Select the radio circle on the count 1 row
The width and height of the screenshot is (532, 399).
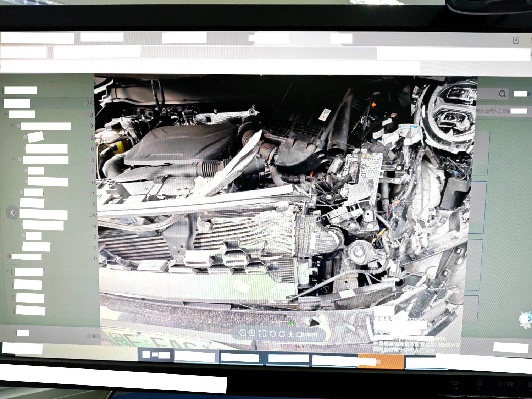click(x=21, y=193)
